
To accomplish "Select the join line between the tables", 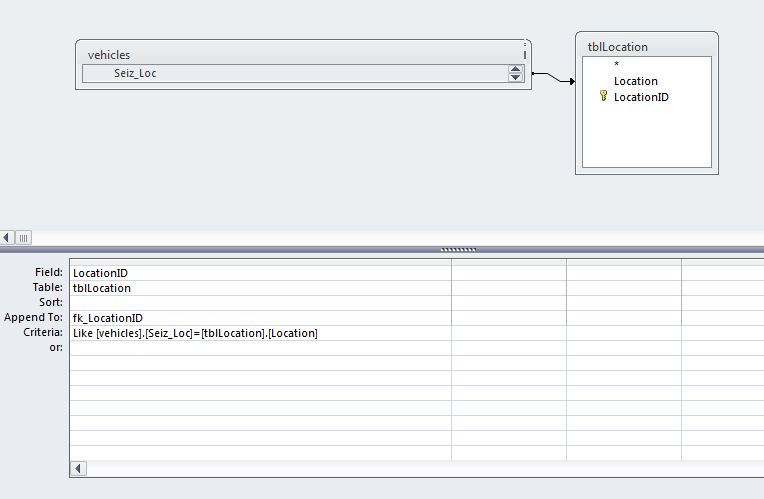I will pyautogui.click(x=553, y=77).
